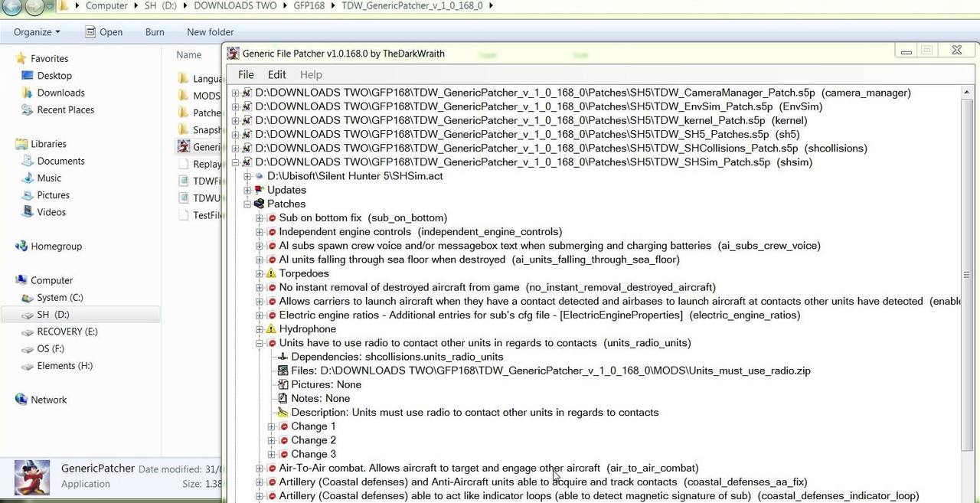Open the Organize menu in Explorer
Image resolution: width=980 pixels, height=503 pixels.
[x=37, y=32]
